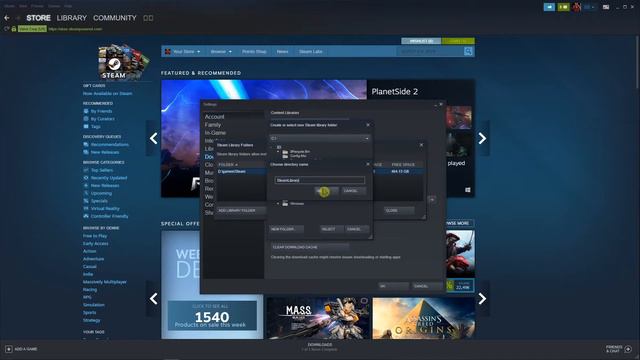Show previous special offers with the left arrow
Image resolution: width=640 pixels, height=360 pixels.
click(x=153, y=299)
